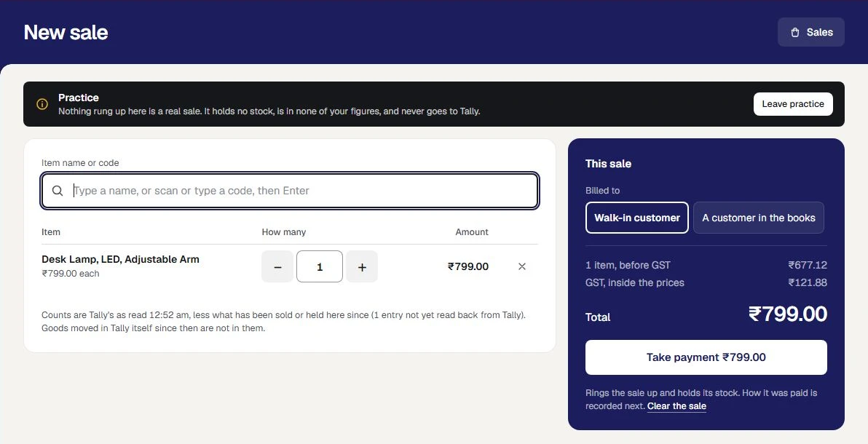Screen dimensions: 868x444
Task: Click the How many column header
Action: [x=283, y=232]
